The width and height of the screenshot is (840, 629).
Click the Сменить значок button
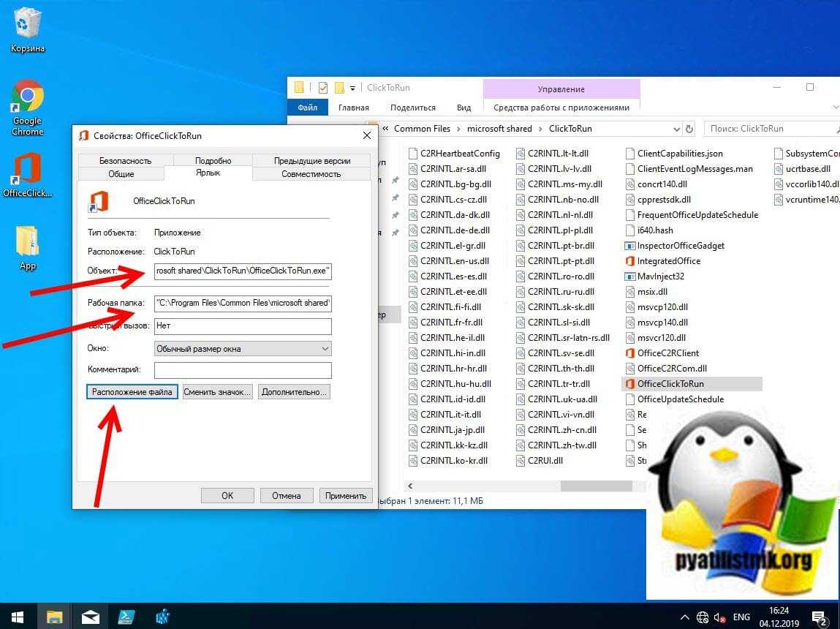coord(217,392)
